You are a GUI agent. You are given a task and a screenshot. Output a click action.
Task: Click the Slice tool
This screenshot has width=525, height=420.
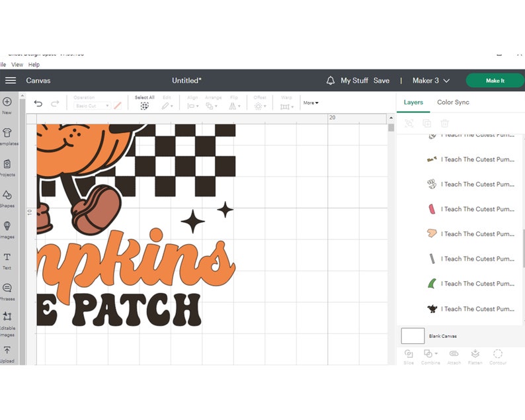click(409, 357)
